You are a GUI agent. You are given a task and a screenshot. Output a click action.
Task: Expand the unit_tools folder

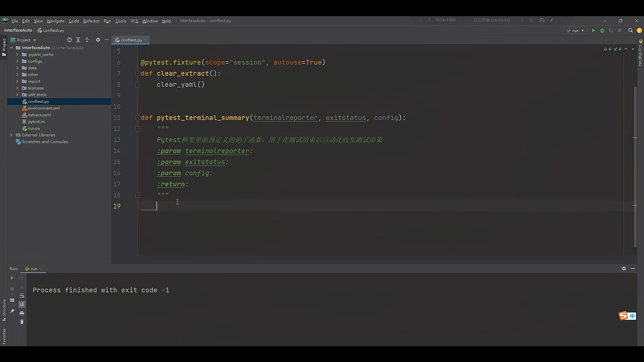(17, 95)
